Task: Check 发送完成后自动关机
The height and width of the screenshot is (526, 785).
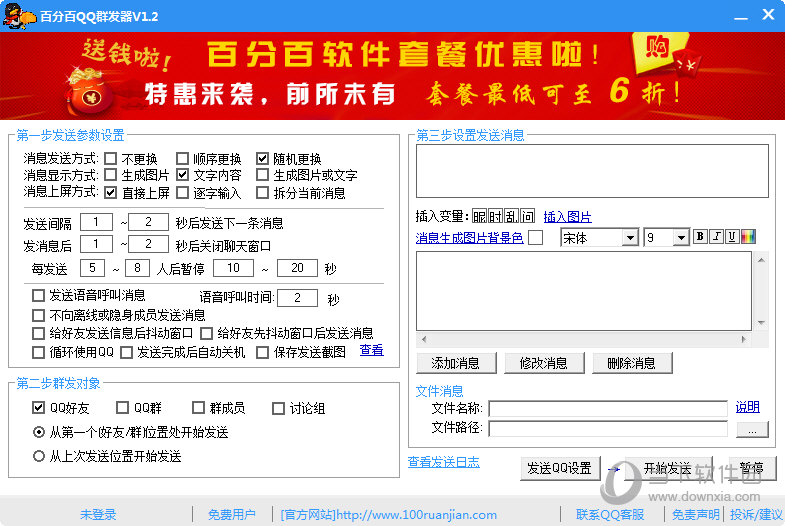Action: point(126,352)
